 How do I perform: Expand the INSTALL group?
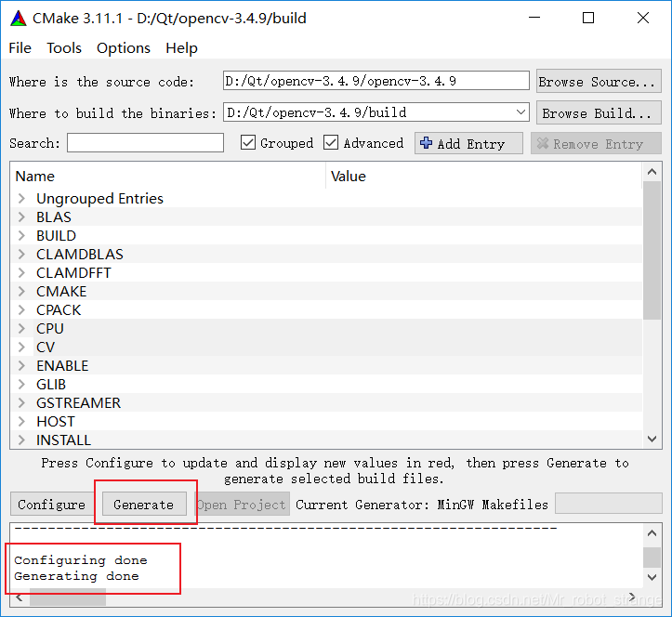coord(21,440)
